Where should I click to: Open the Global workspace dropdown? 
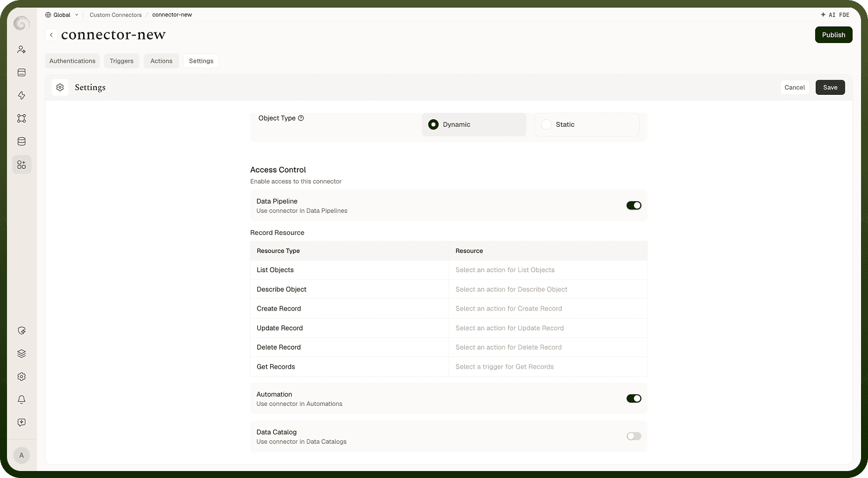click(62, 15)
